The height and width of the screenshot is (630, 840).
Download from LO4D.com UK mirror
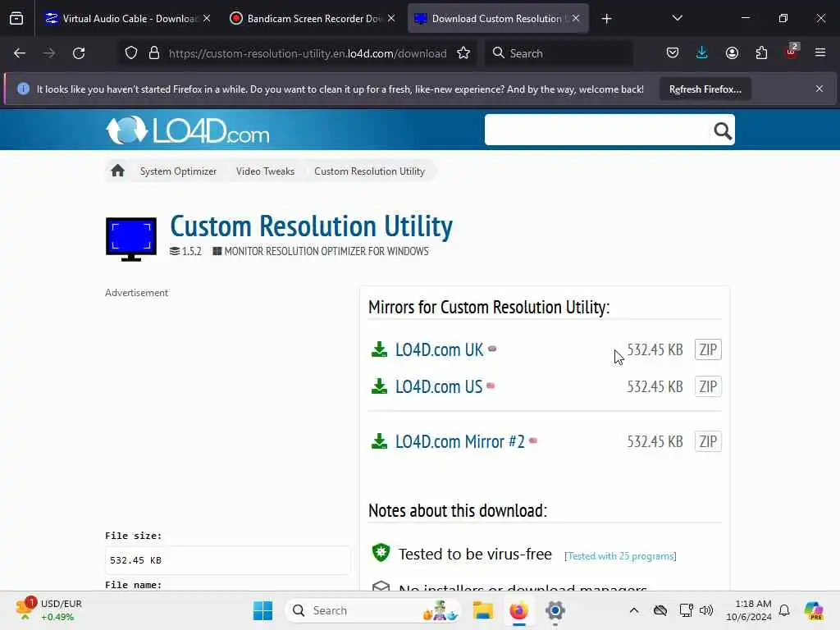tap(440, 349)
